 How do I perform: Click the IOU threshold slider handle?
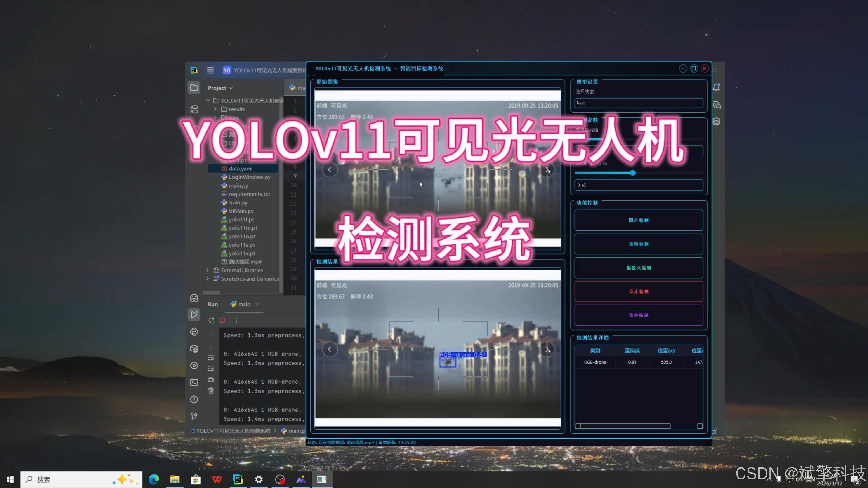[x=632, y=173]
